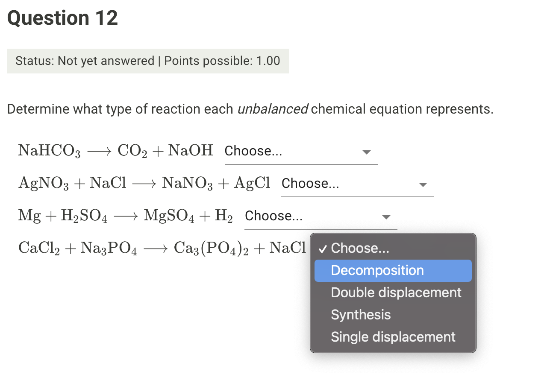This screenshot has width=547, height=392.
Task: Click the Choose label on the Mg equation dropdown
Action: [x=273, y=216]
